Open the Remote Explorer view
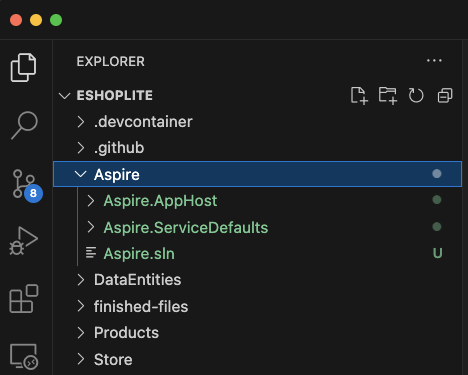 point(24,356)
